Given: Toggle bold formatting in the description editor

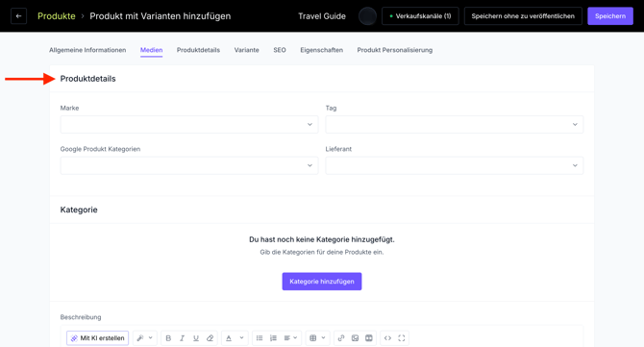Looking at the screenshot, I should pyautogui.click(x=168, y=338).
